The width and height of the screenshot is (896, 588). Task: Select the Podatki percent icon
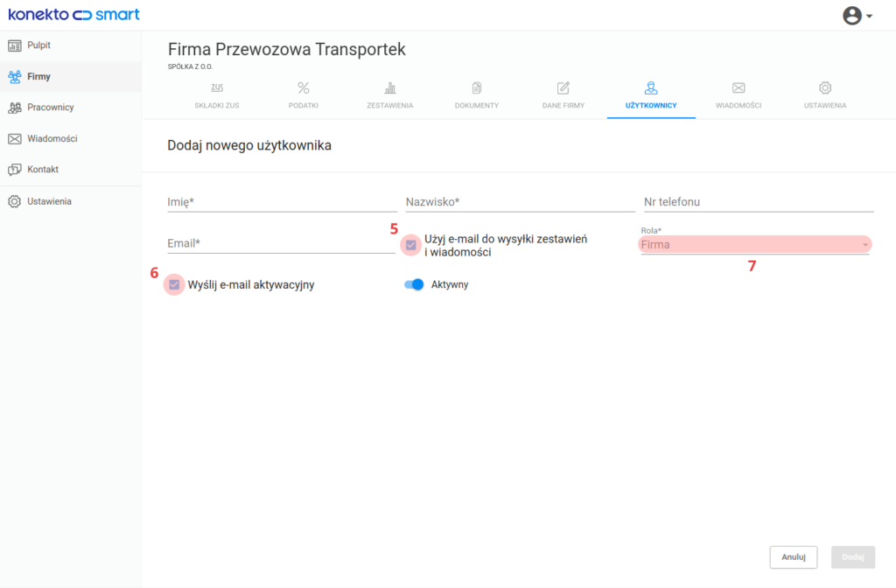[304, 88]
